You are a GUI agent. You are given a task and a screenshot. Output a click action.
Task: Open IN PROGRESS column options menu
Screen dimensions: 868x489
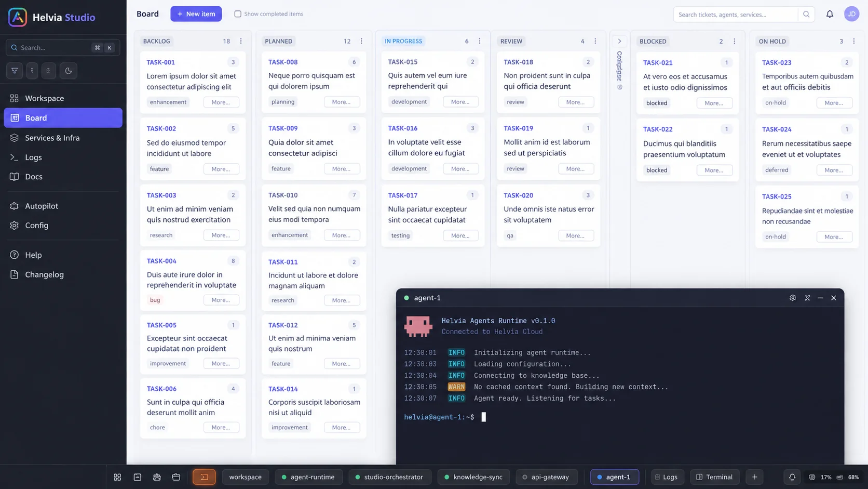point(479,41)
